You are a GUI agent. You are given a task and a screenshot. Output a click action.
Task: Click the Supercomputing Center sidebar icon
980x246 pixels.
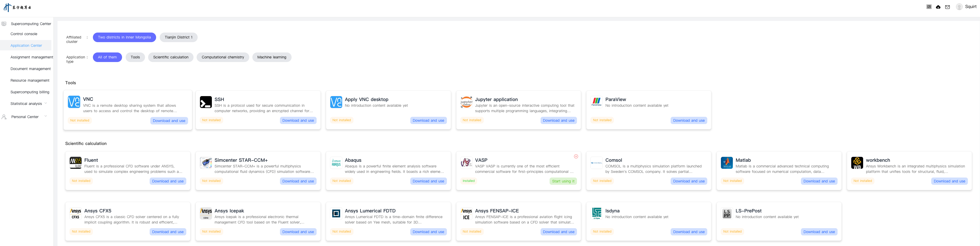tap(4, 24)
